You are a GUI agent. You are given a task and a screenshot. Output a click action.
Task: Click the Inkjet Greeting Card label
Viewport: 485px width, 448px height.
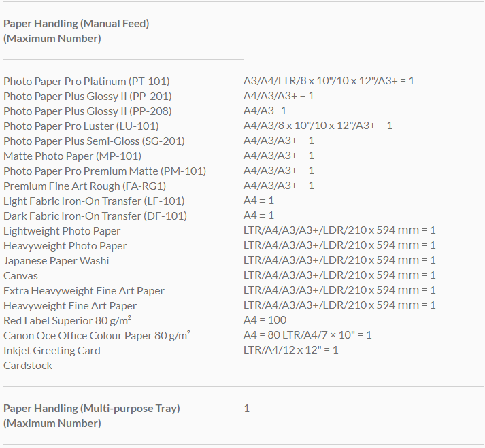coord(52,350)
